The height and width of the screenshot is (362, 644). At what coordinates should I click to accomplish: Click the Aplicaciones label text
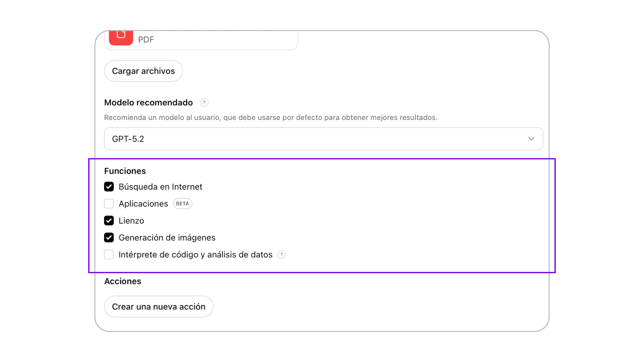143,204
